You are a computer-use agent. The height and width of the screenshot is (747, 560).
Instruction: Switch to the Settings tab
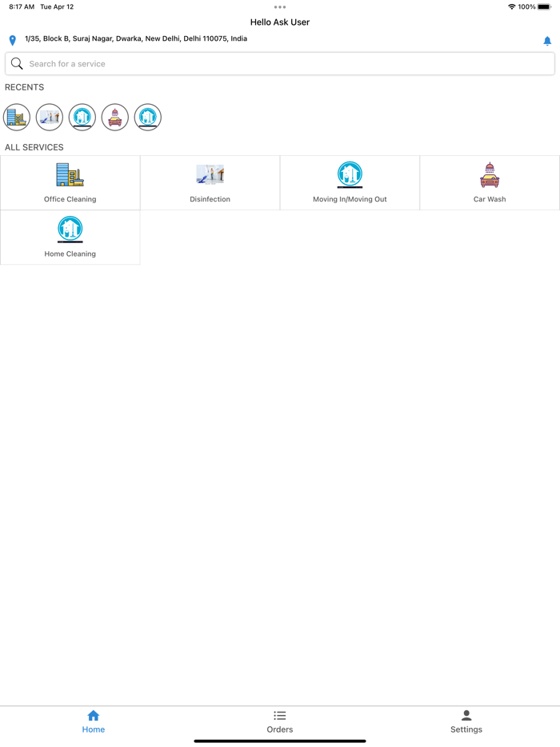click(466, 721)
